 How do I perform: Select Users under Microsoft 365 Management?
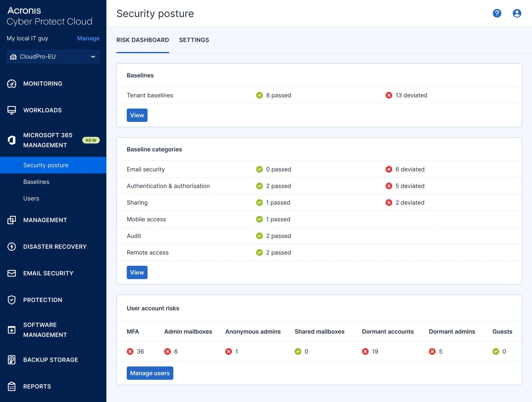(31, 198)
